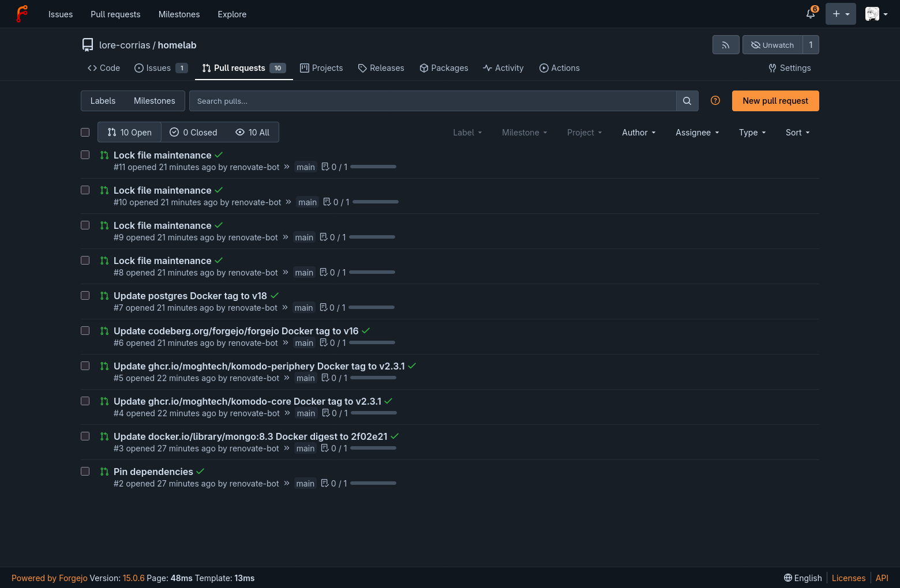The width and height of the screenshot is (900, 588).
Task: Open the Pin dependencies pull request
Action: point(153,472)
